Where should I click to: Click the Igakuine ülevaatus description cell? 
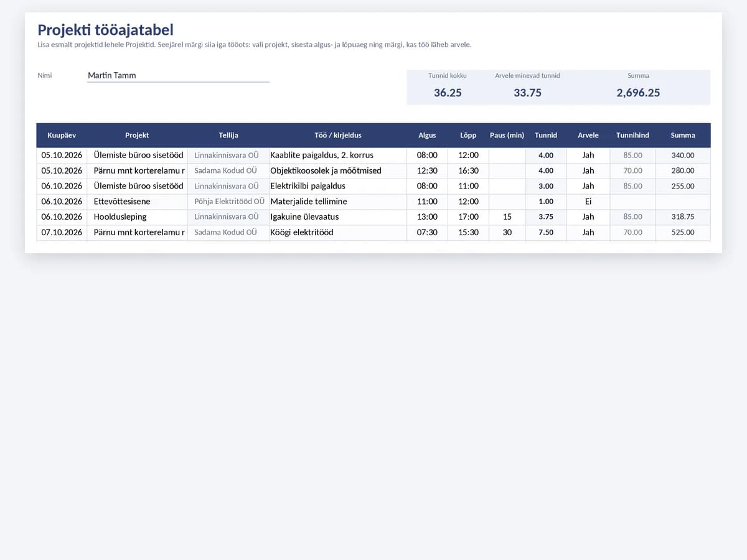(x=338, y=217)
